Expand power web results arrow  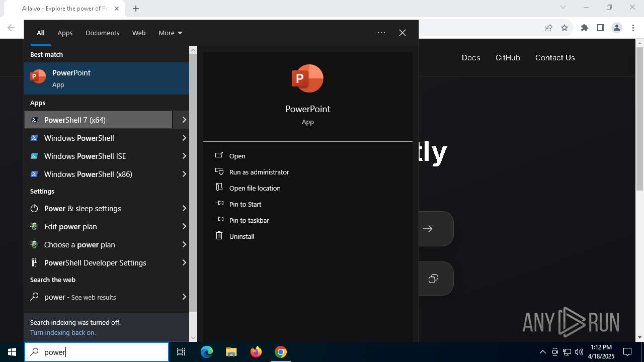click(184, 297)
